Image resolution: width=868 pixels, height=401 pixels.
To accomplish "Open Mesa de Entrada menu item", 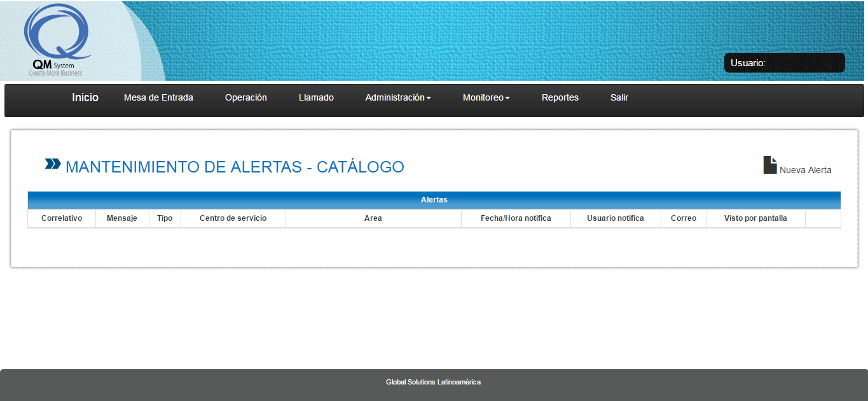I will pos(158,97).
